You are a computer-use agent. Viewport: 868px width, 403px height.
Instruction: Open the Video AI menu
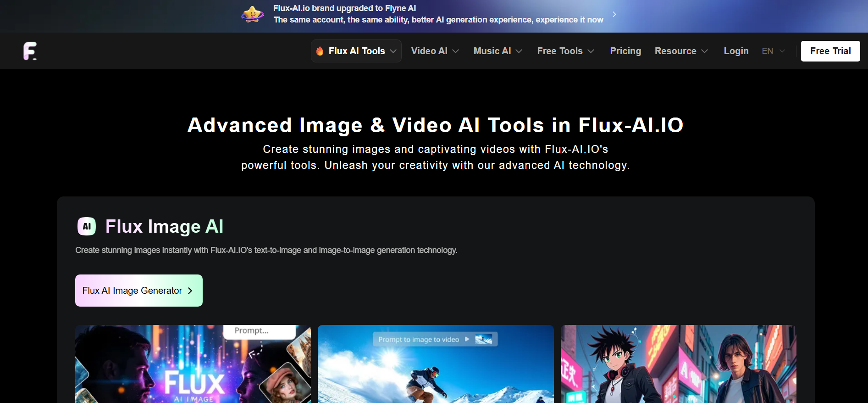[x=435, y=51]
